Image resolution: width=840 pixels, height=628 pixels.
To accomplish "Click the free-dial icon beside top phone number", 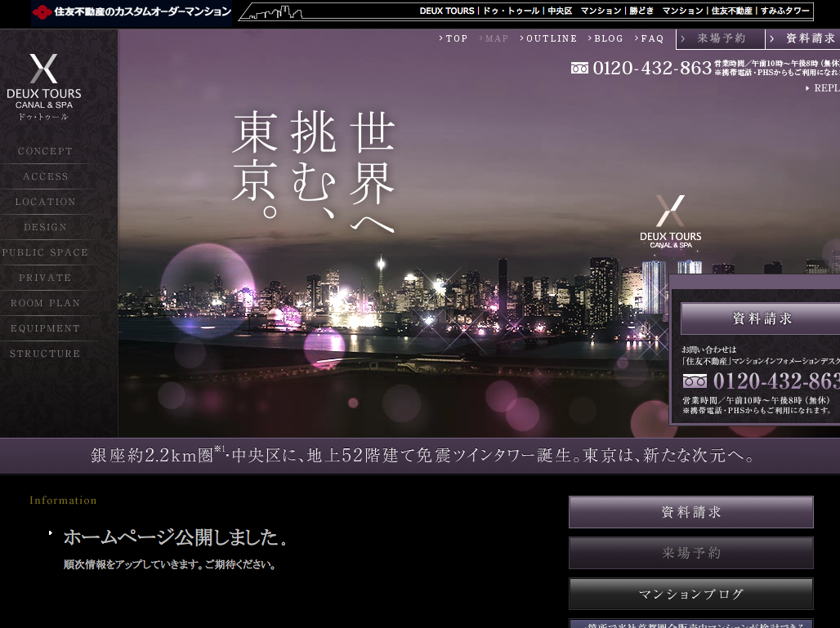I will (579, 69).
